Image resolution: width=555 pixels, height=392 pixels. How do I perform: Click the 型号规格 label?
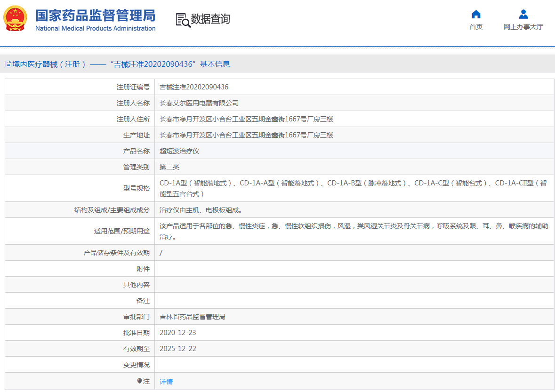(x=136, y=188)
